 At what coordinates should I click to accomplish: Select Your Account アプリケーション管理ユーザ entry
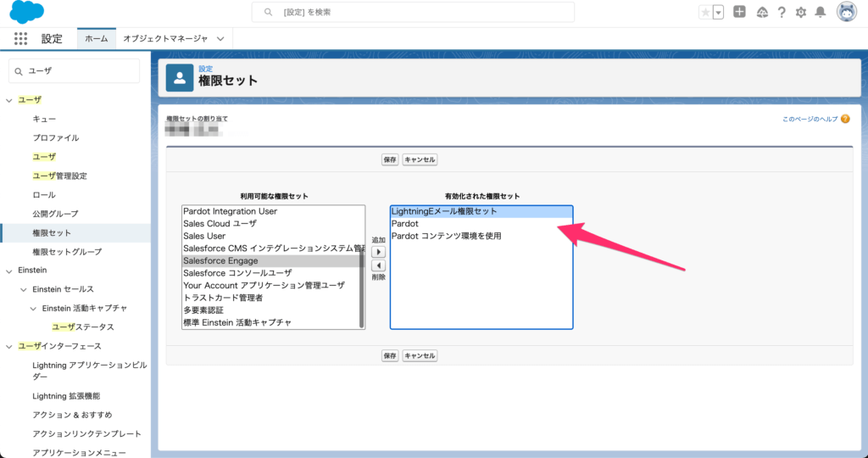pyautogui.click(x=271, y=285)
